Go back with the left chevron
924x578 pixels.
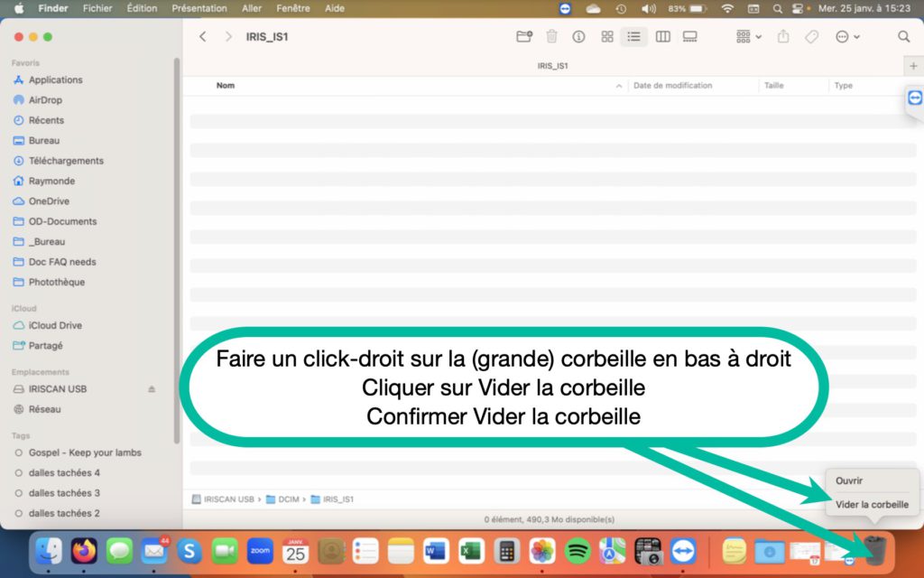(x=203, y=37)
